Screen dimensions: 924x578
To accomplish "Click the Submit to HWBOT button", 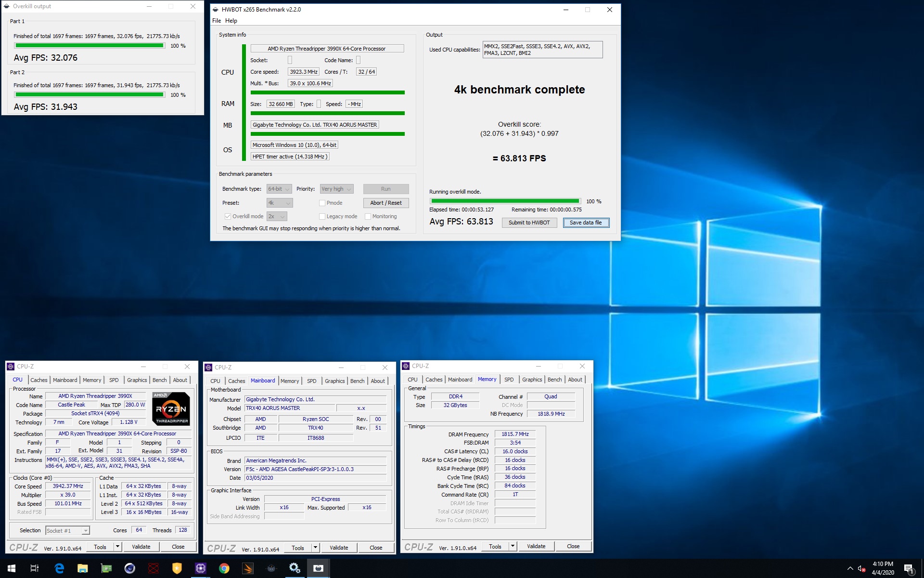I will point(529,223).
